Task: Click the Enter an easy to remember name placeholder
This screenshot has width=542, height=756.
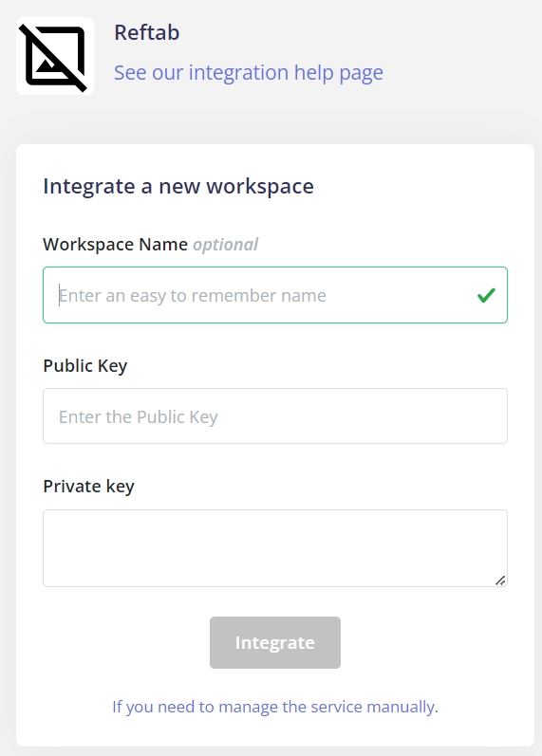Action: point(193,296)
